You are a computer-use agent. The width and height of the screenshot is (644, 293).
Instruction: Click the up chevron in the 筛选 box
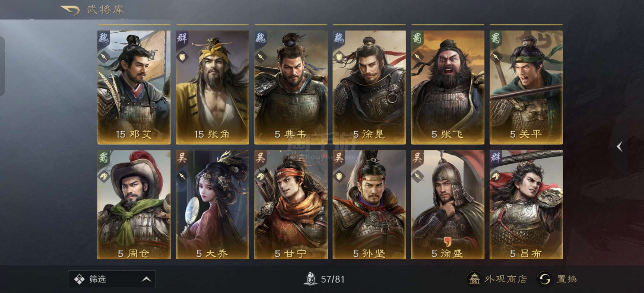pos(147,279)
